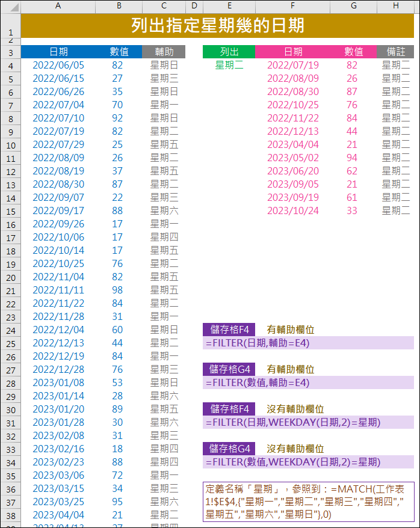
Task: Click the 定義名稱「星期」 note box
Action: (308, 502)
